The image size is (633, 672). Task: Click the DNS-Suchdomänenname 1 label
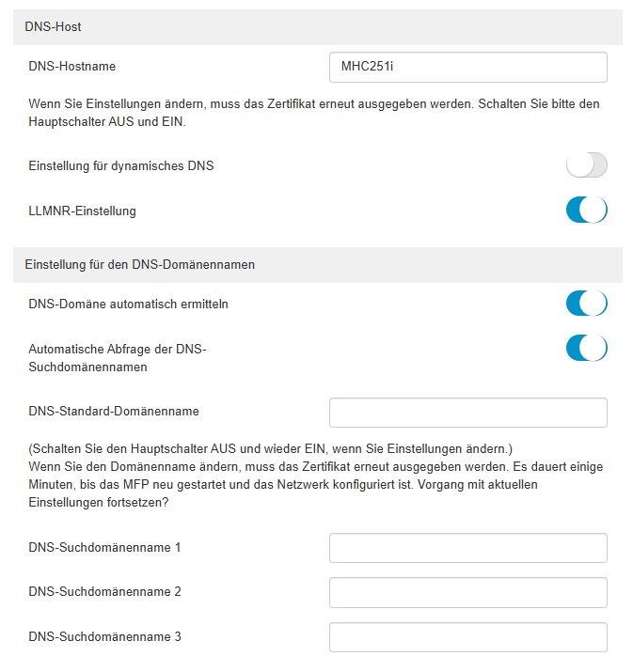(x=104, y=548)
